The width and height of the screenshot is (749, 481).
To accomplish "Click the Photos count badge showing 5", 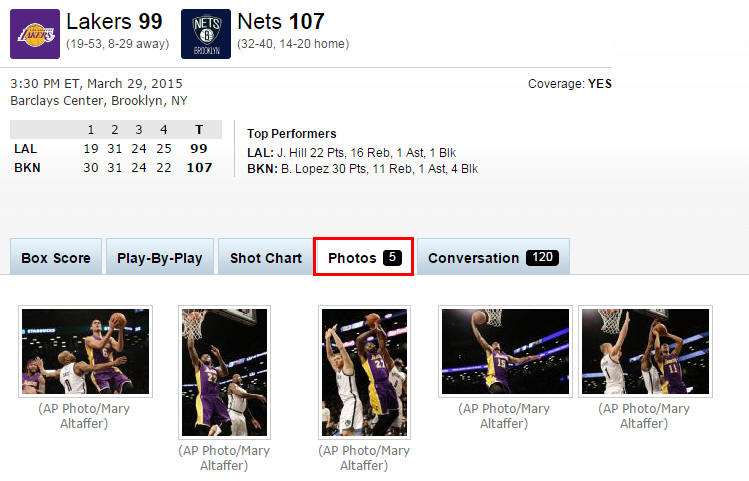I will (392, 257).
